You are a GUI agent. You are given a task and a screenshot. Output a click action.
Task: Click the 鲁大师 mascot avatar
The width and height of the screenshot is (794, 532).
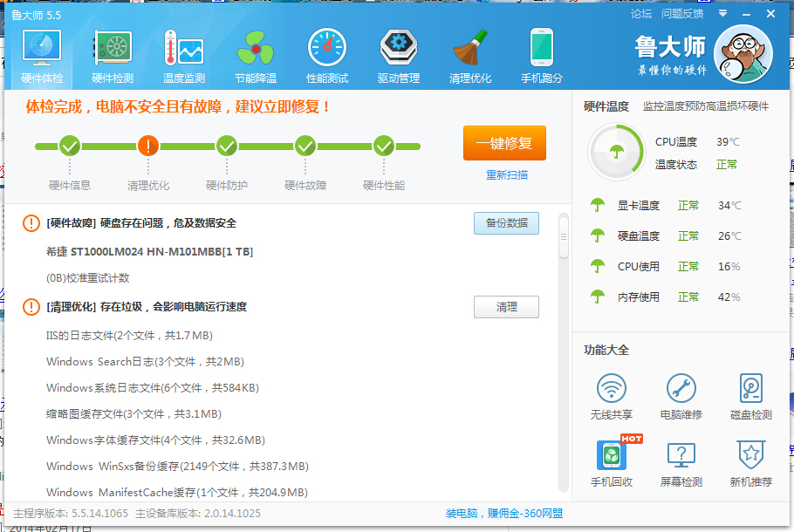tap(743, 54)
